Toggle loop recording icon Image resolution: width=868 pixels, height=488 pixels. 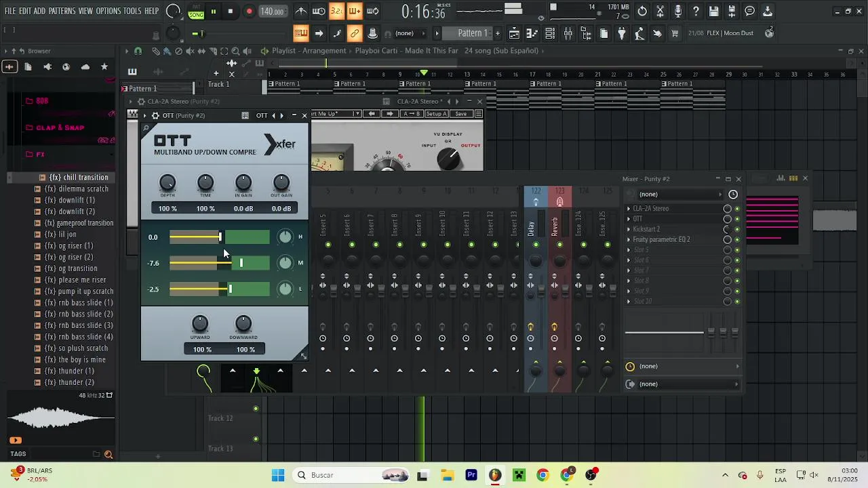(372, 11)
